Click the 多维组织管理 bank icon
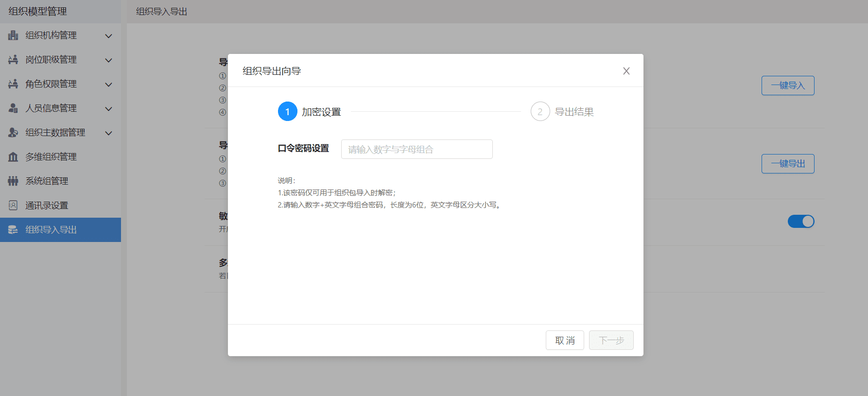Viewport: 868px width, 396px height. click(x=13, y=157)
